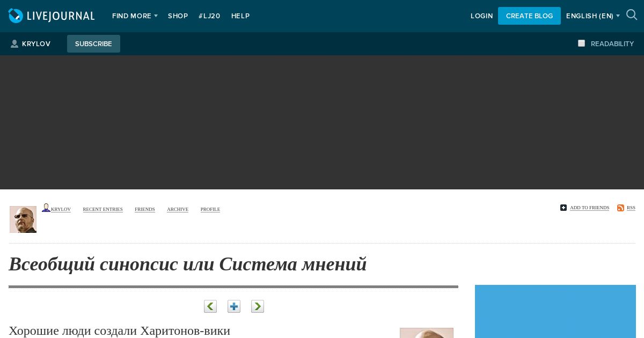Click the LiveJournal logo
The image size is (644, 338).
pyautogui.click(x=52, y=16)
